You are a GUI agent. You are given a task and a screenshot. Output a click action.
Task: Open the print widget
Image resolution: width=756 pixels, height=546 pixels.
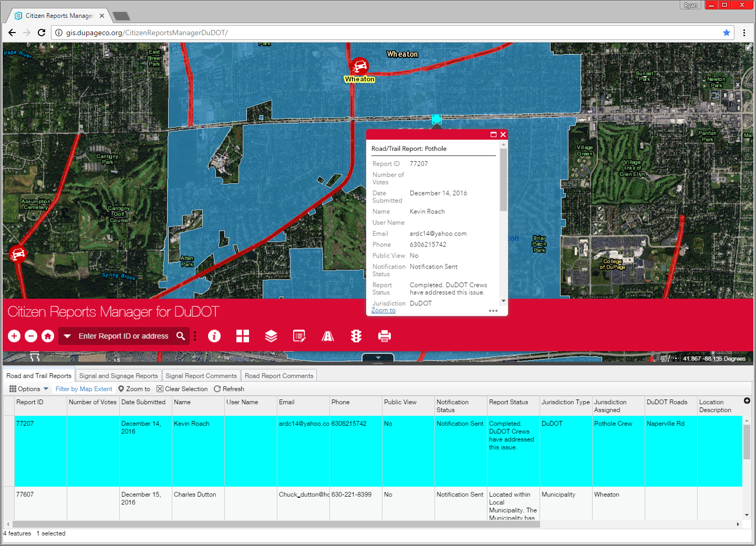pyautogui.click(x=385, y=336)
